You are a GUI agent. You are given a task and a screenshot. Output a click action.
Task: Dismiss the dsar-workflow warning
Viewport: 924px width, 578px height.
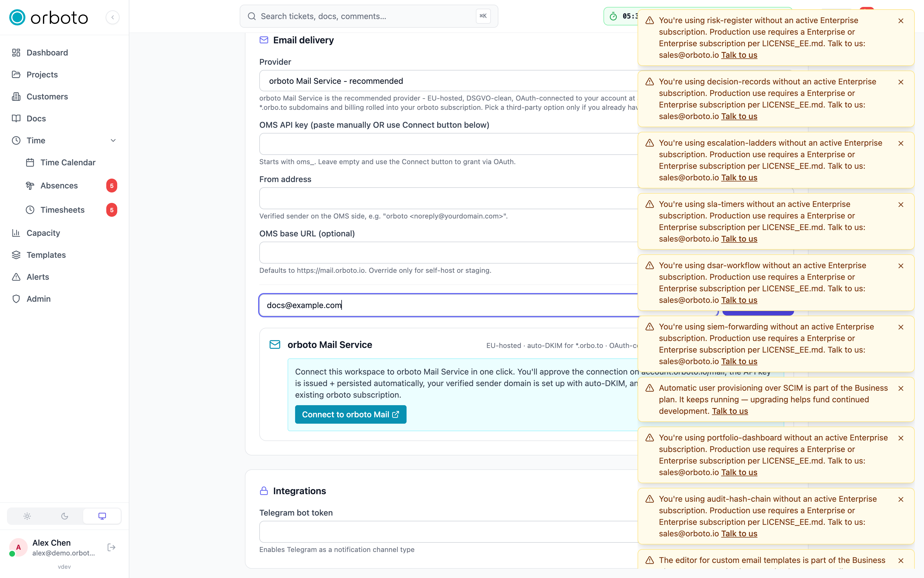pyautogui.click(x=901, y=266)
